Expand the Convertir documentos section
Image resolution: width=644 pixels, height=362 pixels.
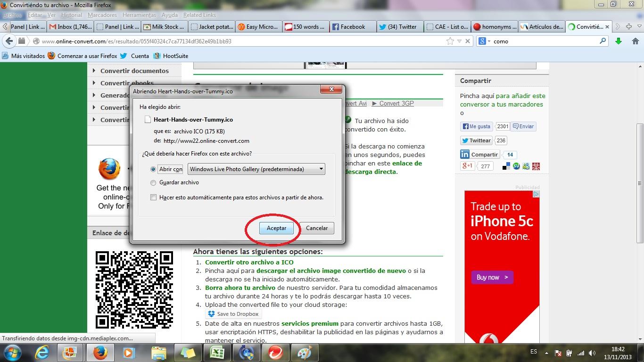134,71
